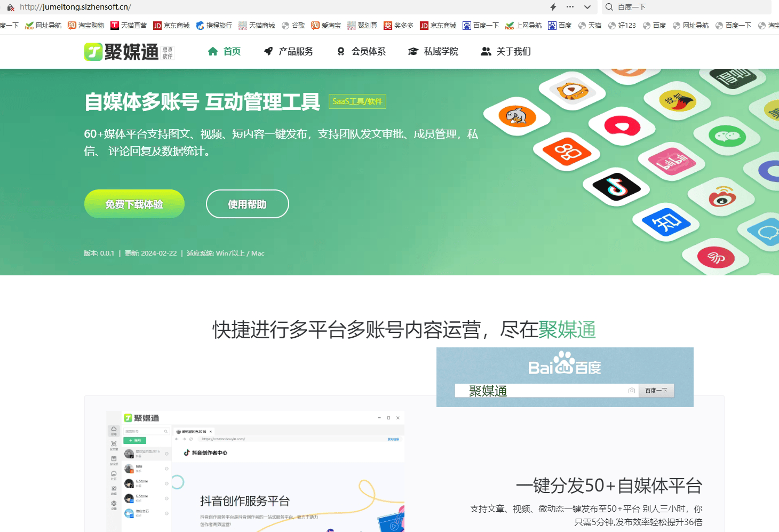Viewport: 779px width, 532px height.
Task: Click the green WeChat platform icon
Action: pos(727,136)
